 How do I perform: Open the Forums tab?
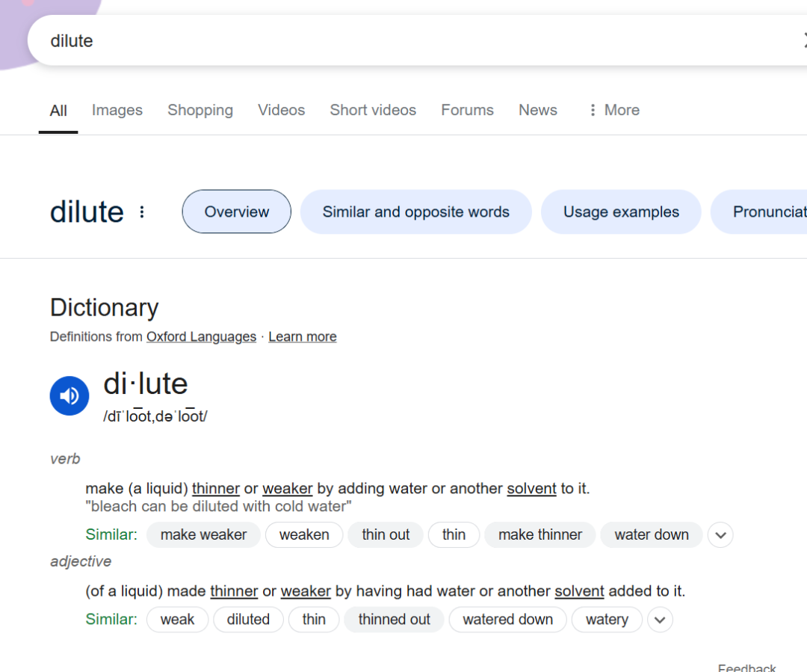467,110
